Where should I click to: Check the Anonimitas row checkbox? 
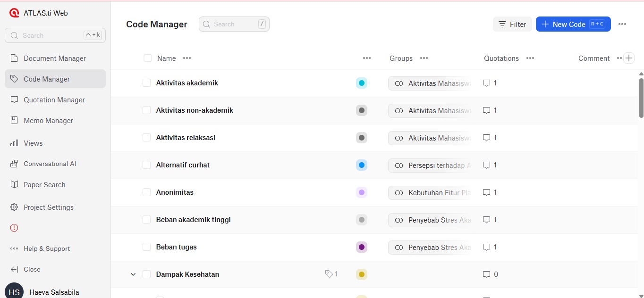click(x=146, y=192)
